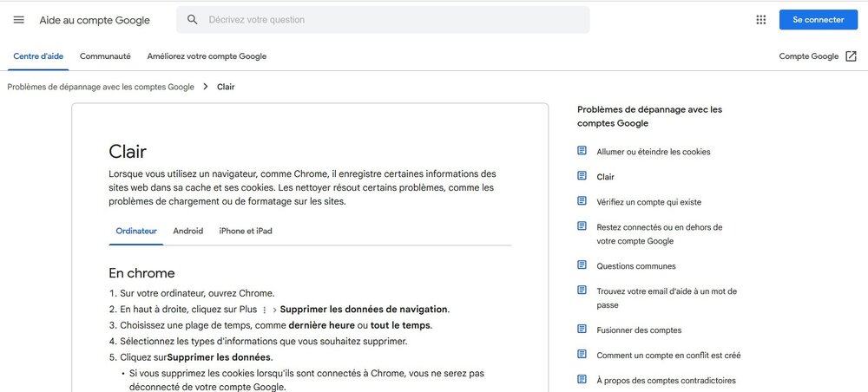Click the external link icon beside Compte Google

[x=851, y=56]
